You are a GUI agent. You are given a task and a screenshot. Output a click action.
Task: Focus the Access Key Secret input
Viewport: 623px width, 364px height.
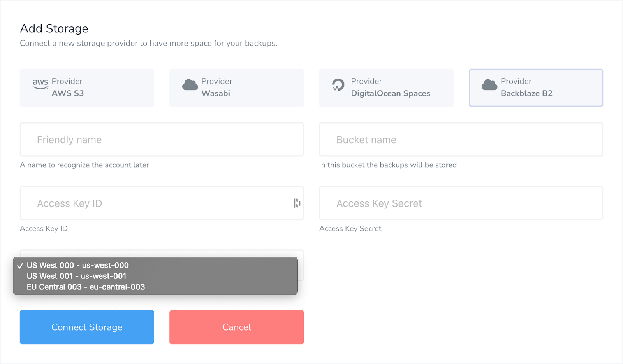(461, 203)
